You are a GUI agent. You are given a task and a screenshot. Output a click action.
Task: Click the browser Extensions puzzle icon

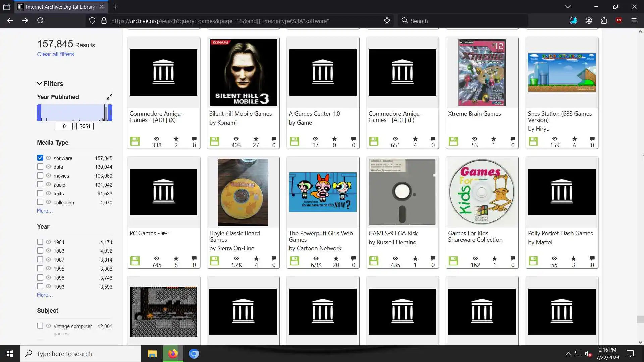[604, 21]
